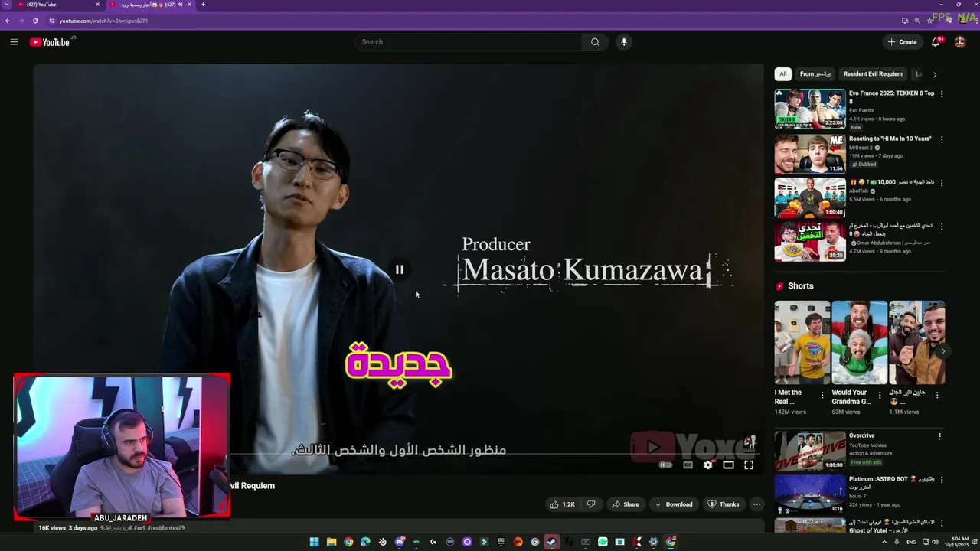
Task: Open the YouTube account avatar menu
Action: tap(960, 42)
